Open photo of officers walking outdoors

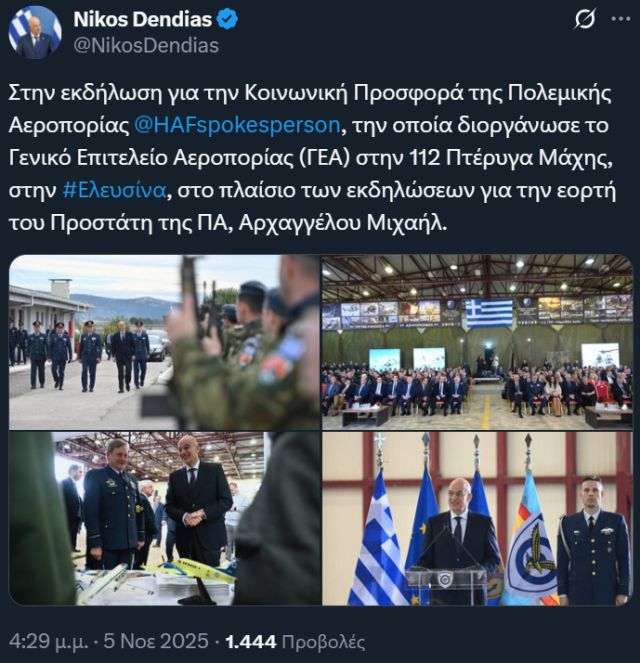pyautogui.click(x=164, y=342)
